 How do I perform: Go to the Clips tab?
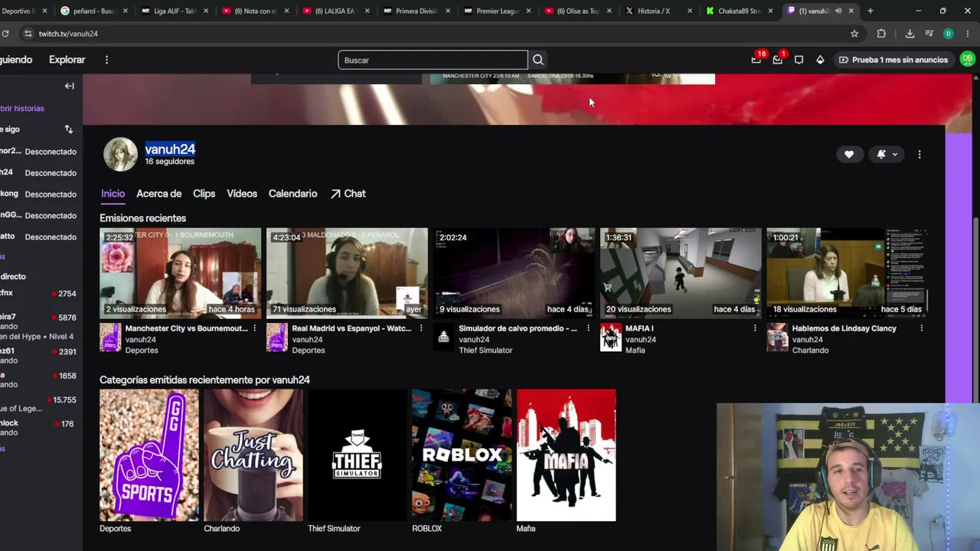click(204, 194)
